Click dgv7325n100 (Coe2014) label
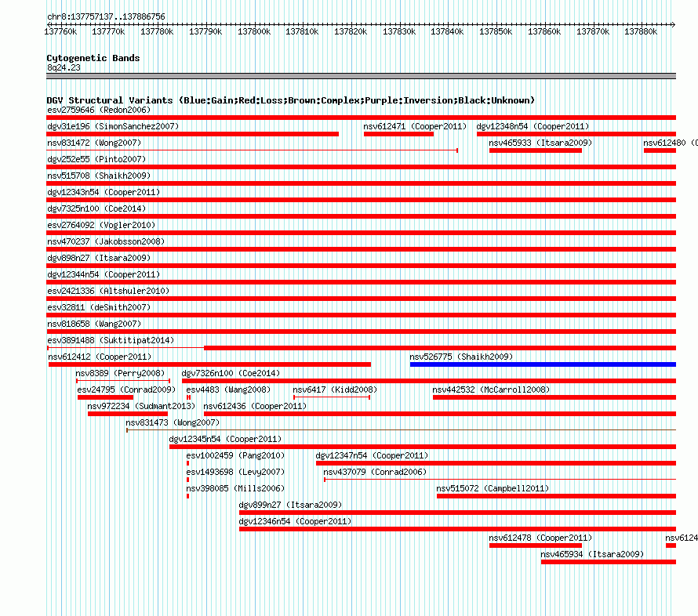This screenshot has height=616, width=698. [96, 208]
